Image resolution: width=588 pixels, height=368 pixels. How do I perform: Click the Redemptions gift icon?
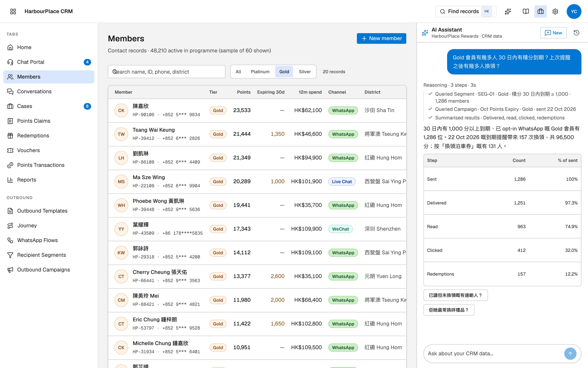[10, 136]
